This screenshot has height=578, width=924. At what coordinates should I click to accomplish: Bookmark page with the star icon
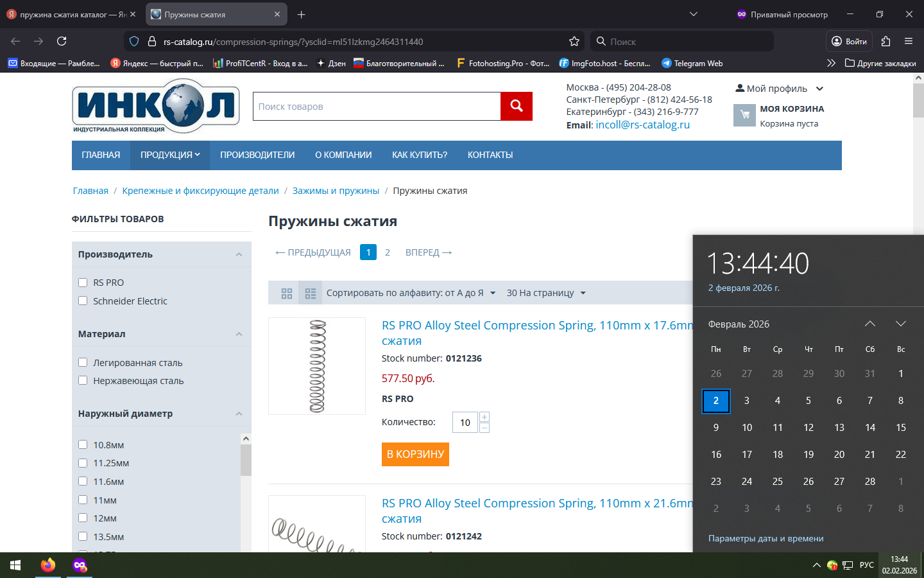[x=574, y=42]
